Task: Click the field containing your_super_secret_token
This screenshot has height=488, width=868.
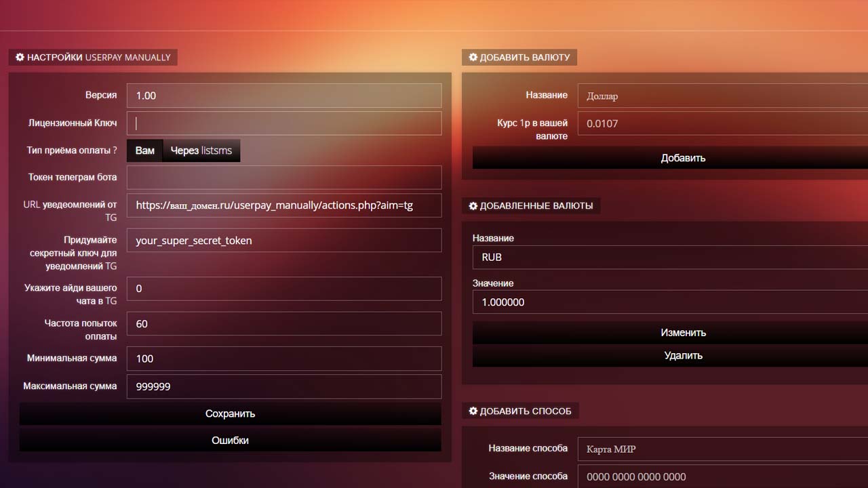Action: tap(284, 241)
